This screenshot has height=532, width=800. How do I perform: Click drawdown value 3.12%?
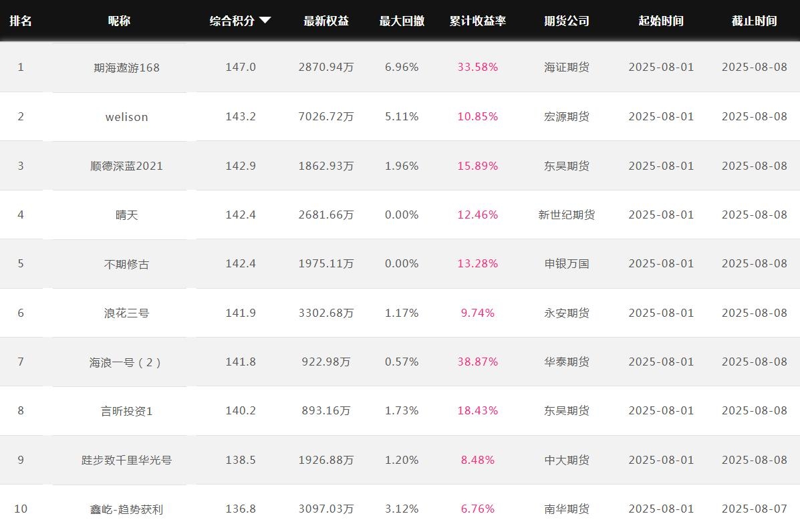402,509
